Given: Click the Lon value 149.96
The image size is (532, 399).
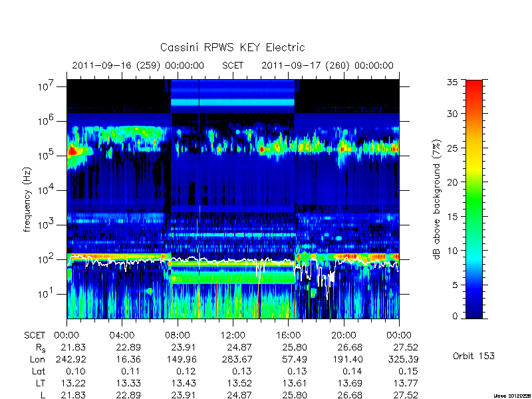Looking at the screenshot, I should (183, 359).
